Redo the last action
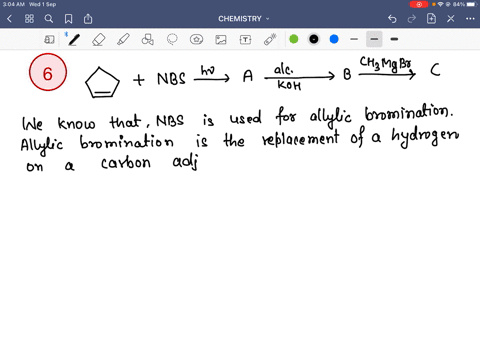 (x=412, y=19)
